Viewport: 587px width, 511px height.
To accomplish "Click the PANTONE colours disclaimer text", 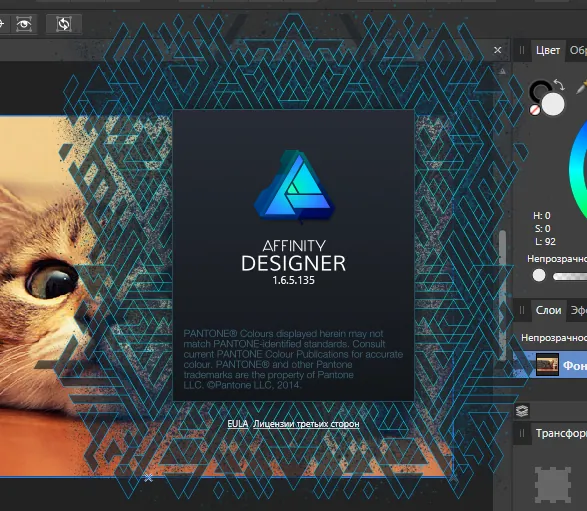I will coord(293,359).
